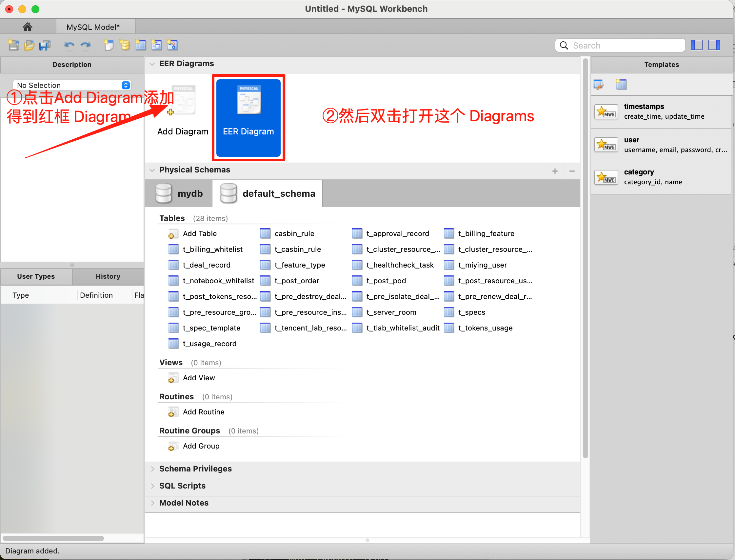
Task: Select the EER Diagram thumbnail
Action: click(249, 118)
